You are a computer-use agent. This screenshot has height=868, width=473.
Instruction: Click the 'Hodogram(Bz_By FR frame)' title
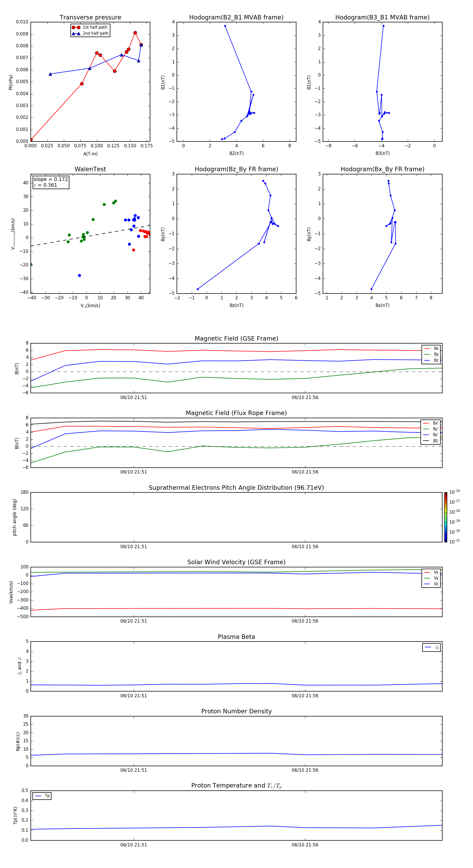click(236, 169)
